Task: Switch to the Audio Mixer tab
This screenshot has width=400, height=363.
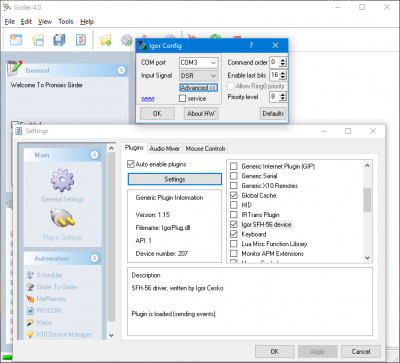Action: tap(164, 149)
